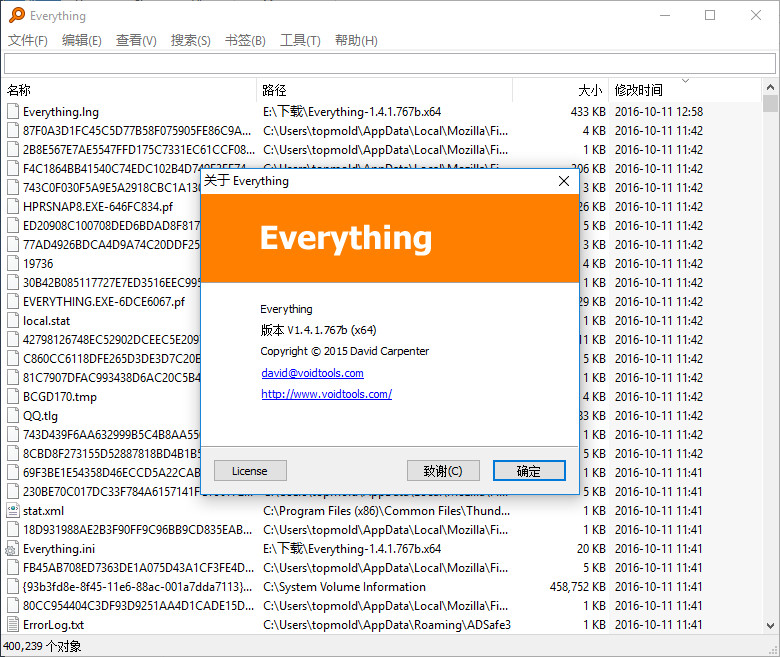Viewport: 780px width, 657px height.
Task: Select the ErrorLog.txt file name
Action: [53, 625]
